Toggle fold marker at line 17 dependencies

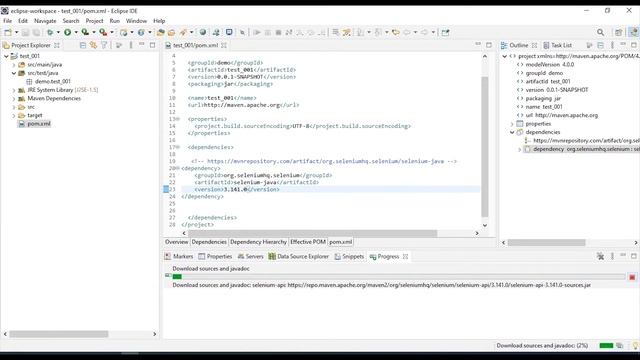coord(178,147)
